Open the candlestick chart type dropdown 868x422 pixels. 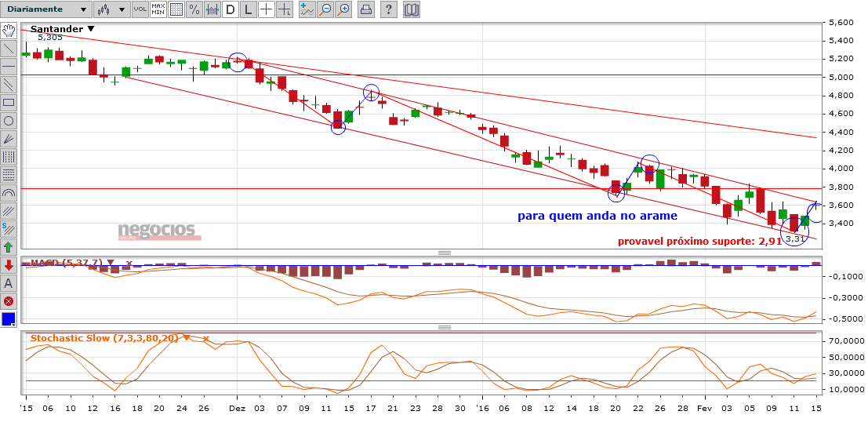click(x=112, y=9)
